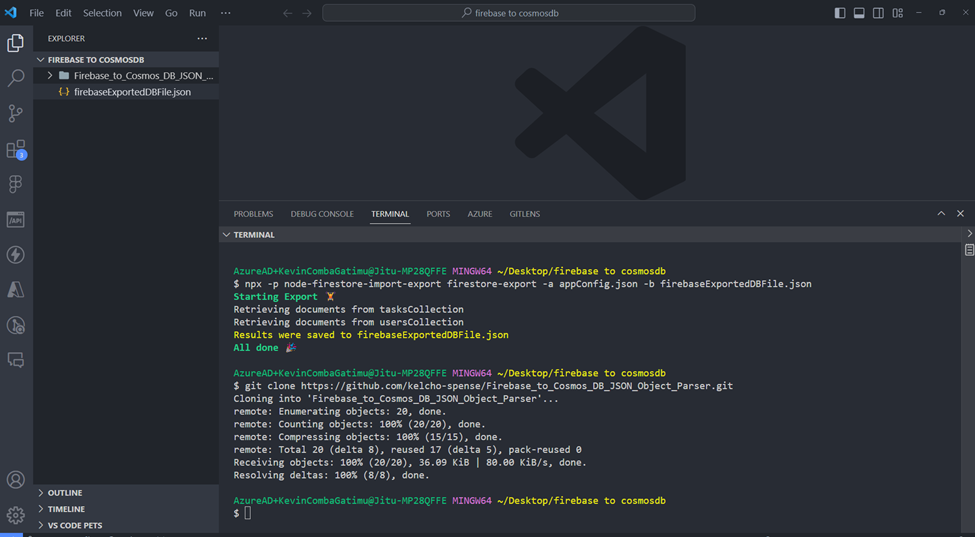
Task: Maximize the panel with the up chevron
Action: coord(941,214)
